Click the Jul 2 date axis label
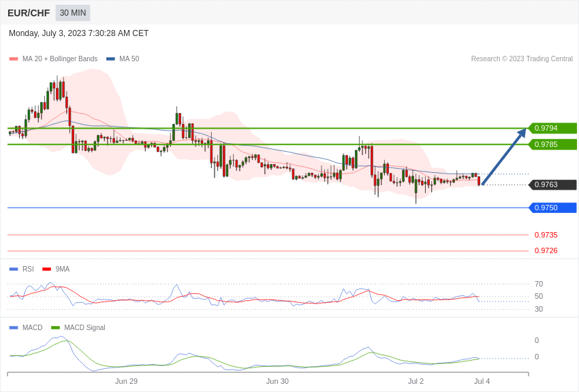Image resolution: width=579 pixels, height=392 pixels. click(x=416, y=381)
